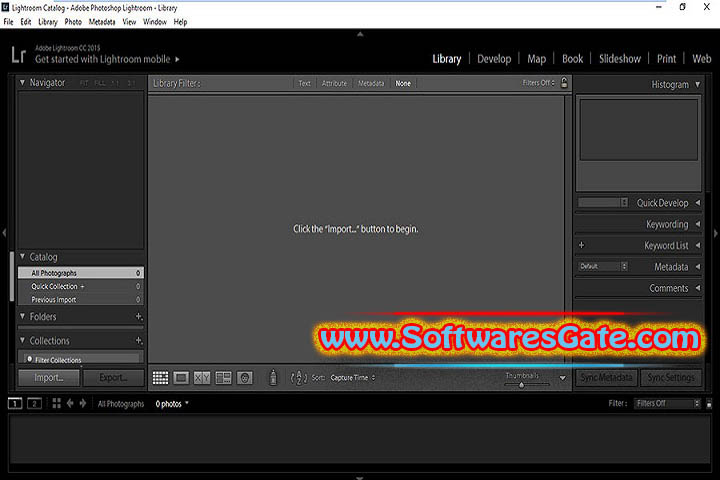Select All Photographs in Catalog

click(81, 273)
